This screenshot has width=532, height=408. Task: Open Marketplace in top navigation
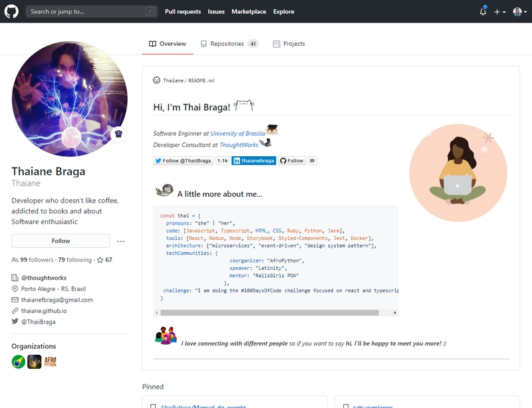click(249, 11)
